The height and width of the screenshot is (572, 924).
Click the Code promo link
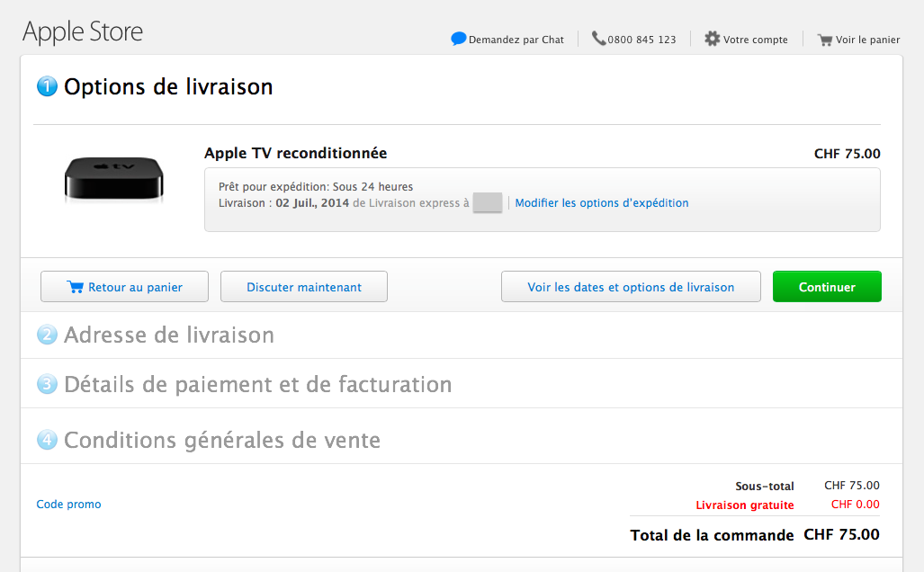pyautogui.click(x=68, y=505)
